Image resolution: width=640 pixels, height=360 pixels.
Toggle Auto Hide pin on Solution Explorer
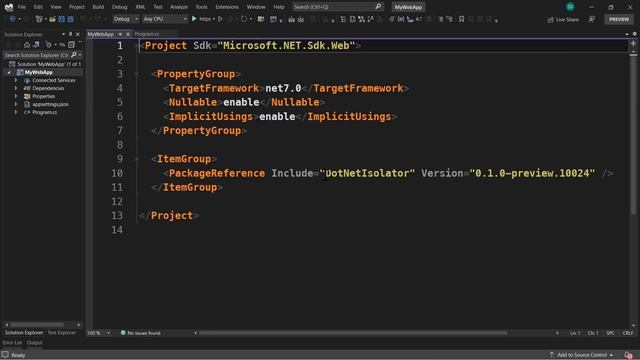[x=71, y=34]
